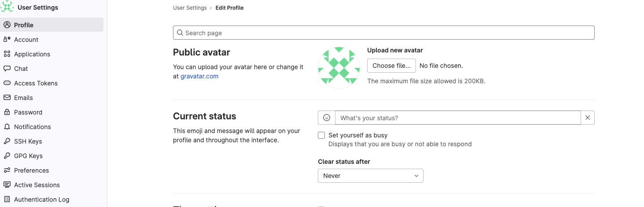This screenshot has width=644, height=207.
Task: Click the Access Tokens sidebar icon
Action: click(7, 83)
